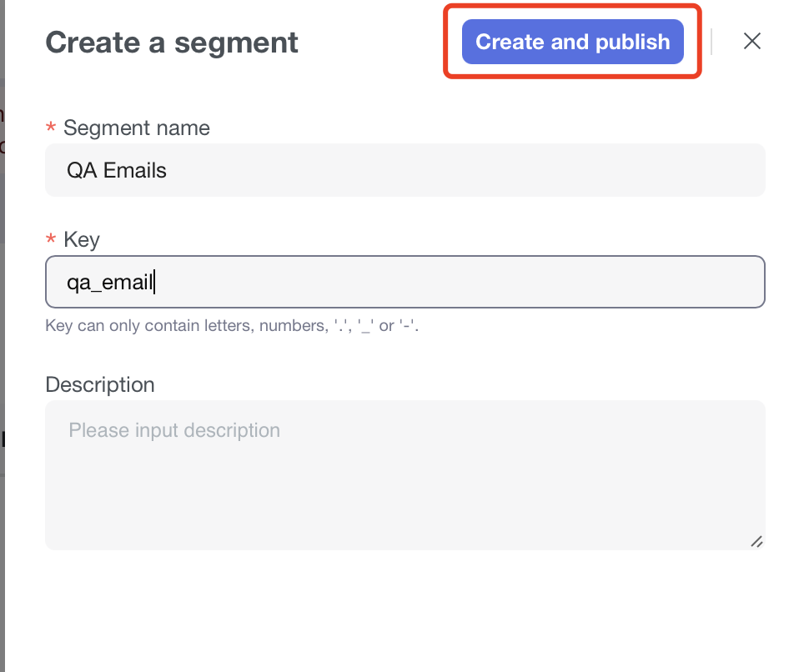This screenshot has height=672, width=804.
Task: Click the 'Description' field label
Action: 100,385
